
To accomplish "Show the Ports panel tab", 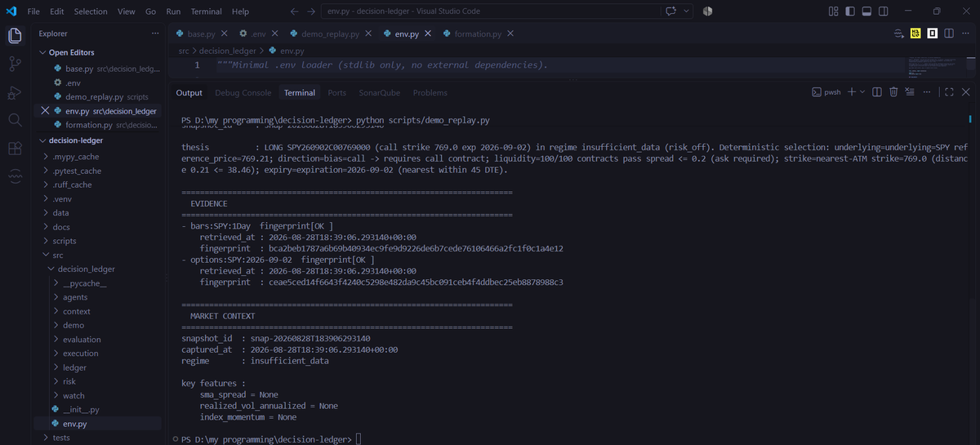I will (337, 93).
